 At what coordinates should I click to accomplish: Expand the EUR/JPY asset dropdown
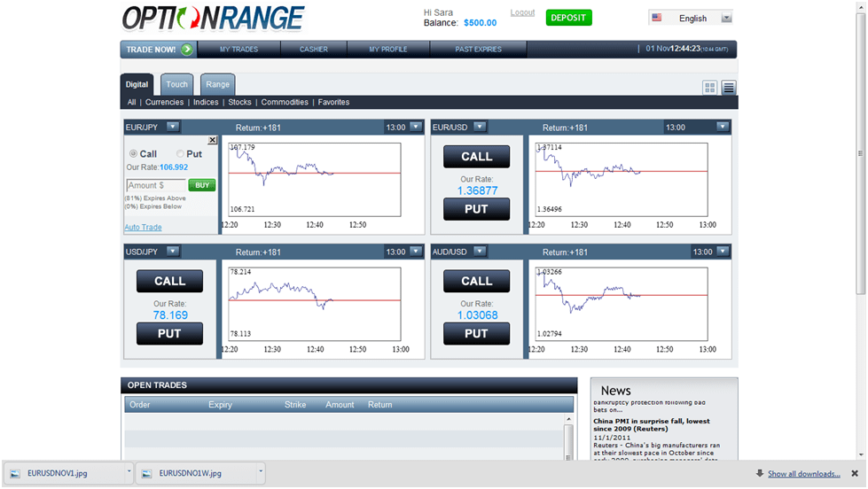pyautogui.click(x=173, y=127)
